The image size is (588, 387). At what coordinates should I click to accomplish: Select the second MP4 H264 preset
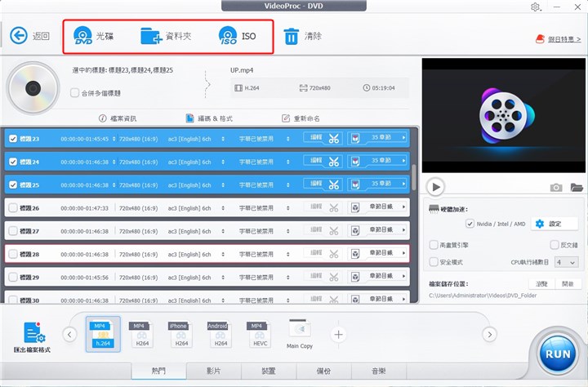click(x=142, y=334)
